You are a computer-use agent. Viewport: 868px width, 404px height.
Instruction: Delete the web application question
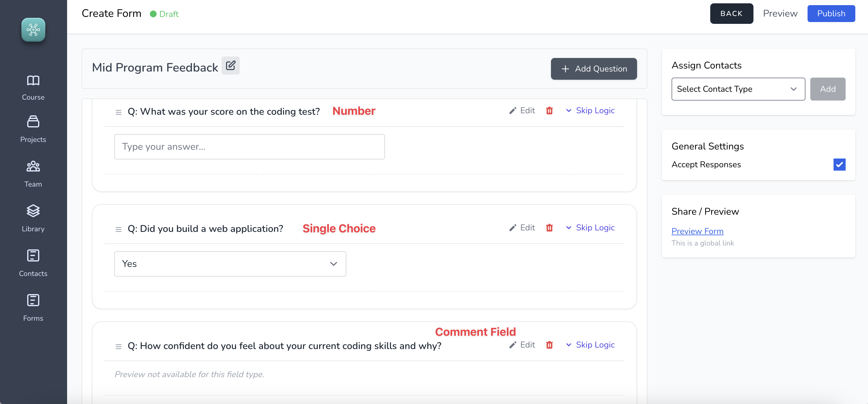tap(549, 228)
